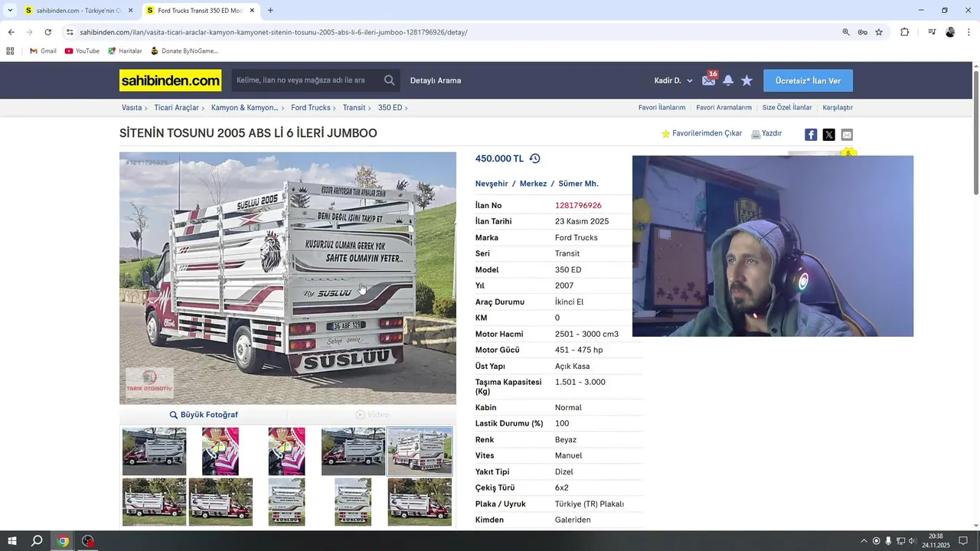Share listing on X
The height and width of the screenshot is (551, 980).
tap(828, 135)
